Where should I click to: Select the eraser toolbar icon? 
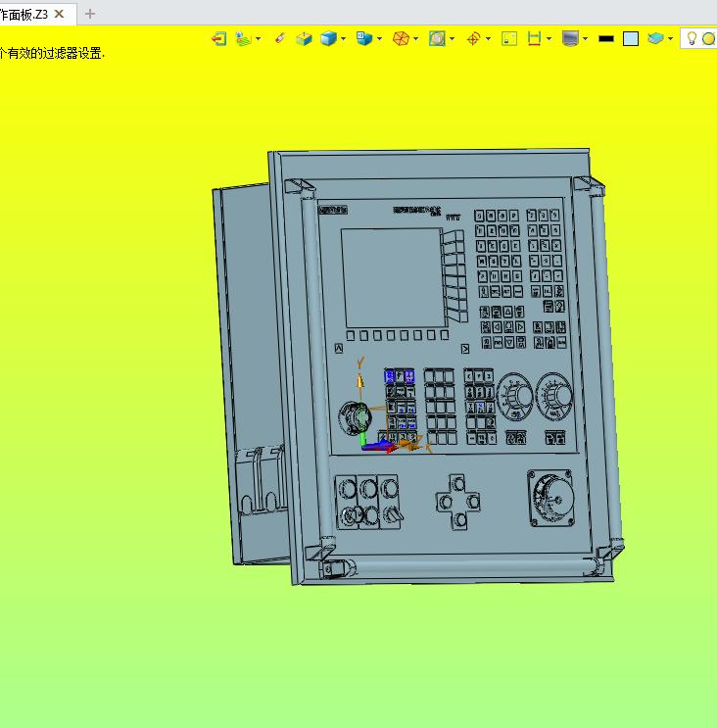(x=280, y=38)
